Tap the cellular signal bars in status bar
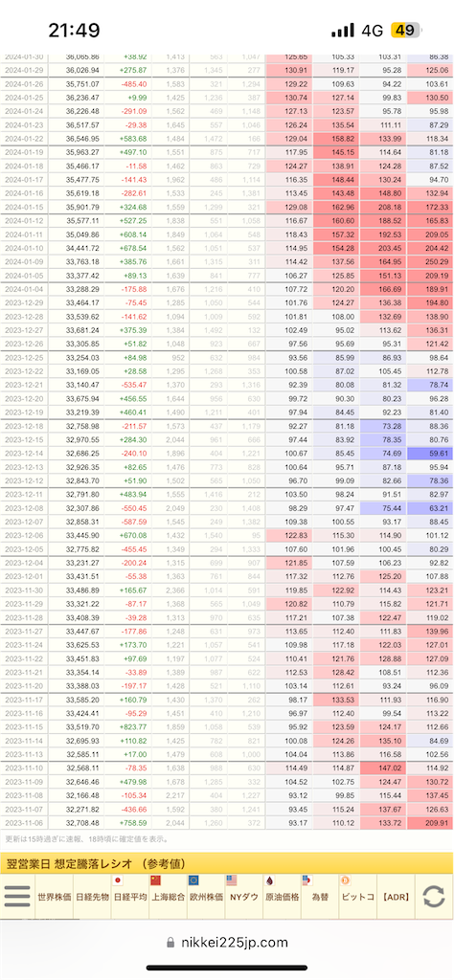Screen dimensions: 454x980 pyautogui.click(x=343, y=30)
